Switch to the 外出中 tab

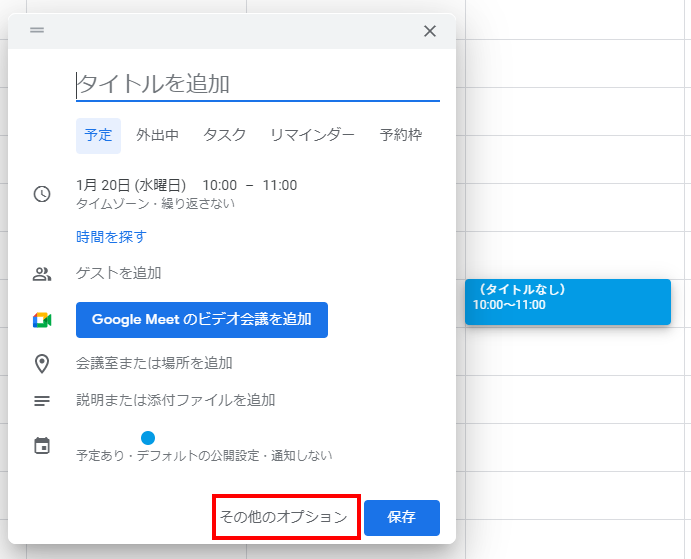tap(158, 135)
